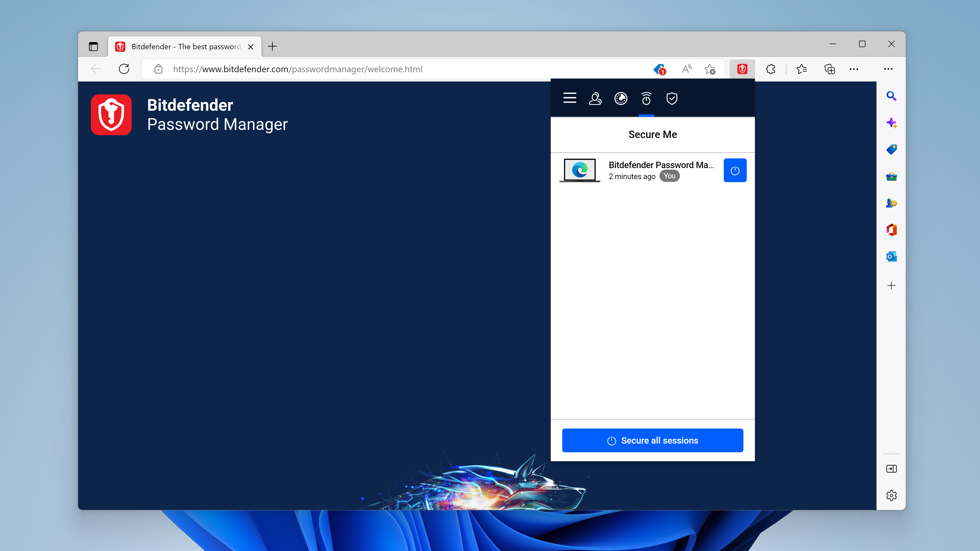Open the window's outer ellipsis menu
The height and width of the screenshot is (551, 980).
(x=888, y=69)
